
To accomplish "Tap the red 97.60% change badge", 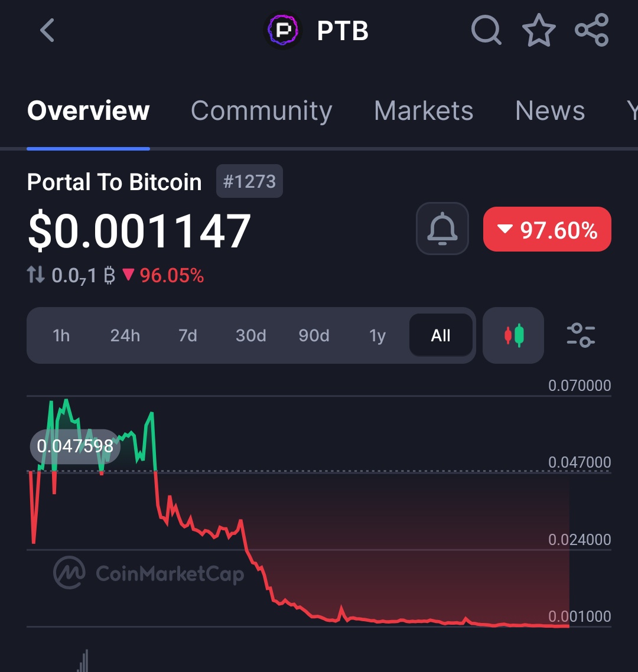I will pos(547,229).
